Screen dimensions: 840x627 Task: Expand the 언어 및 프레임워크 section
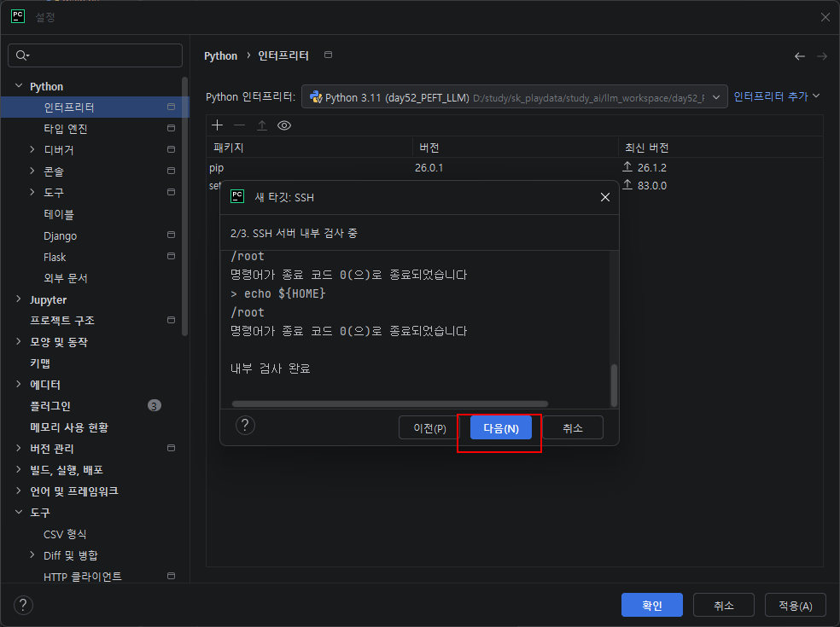[x=19, y=491]
